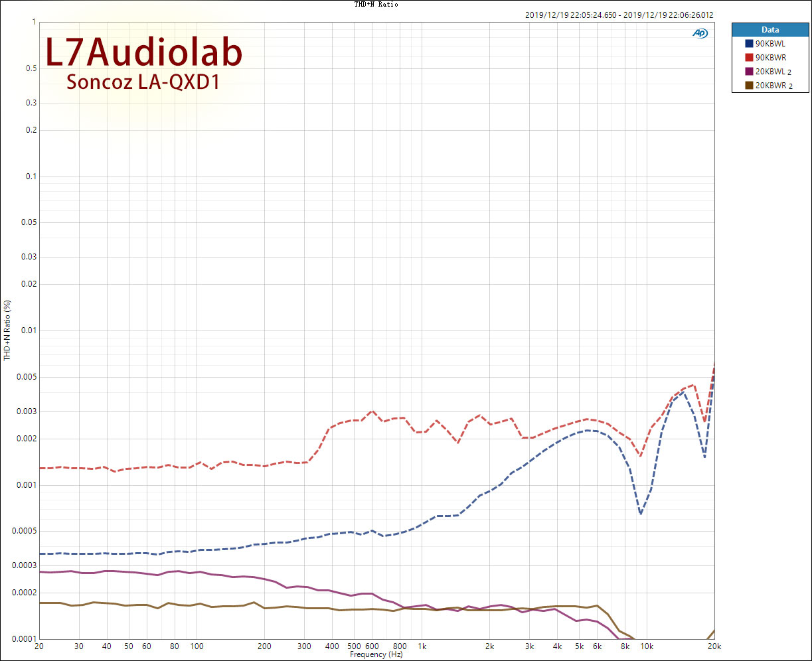Click the 600 frequency axis tick label
Screen dimensions: 812x661
372,646
